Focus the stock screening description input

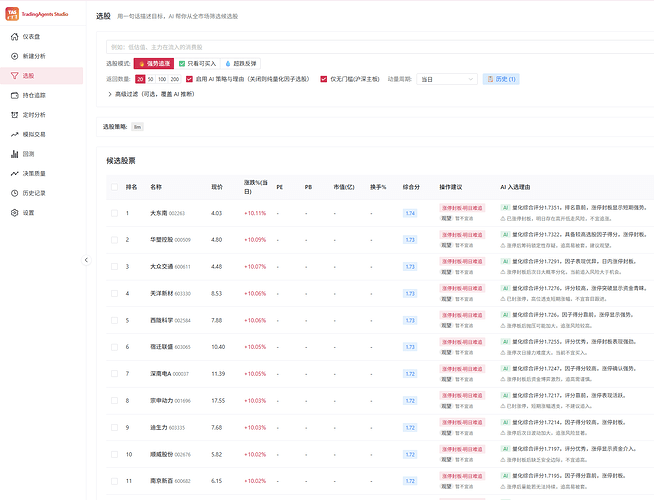pyautogui.click(x=380, y=47)
